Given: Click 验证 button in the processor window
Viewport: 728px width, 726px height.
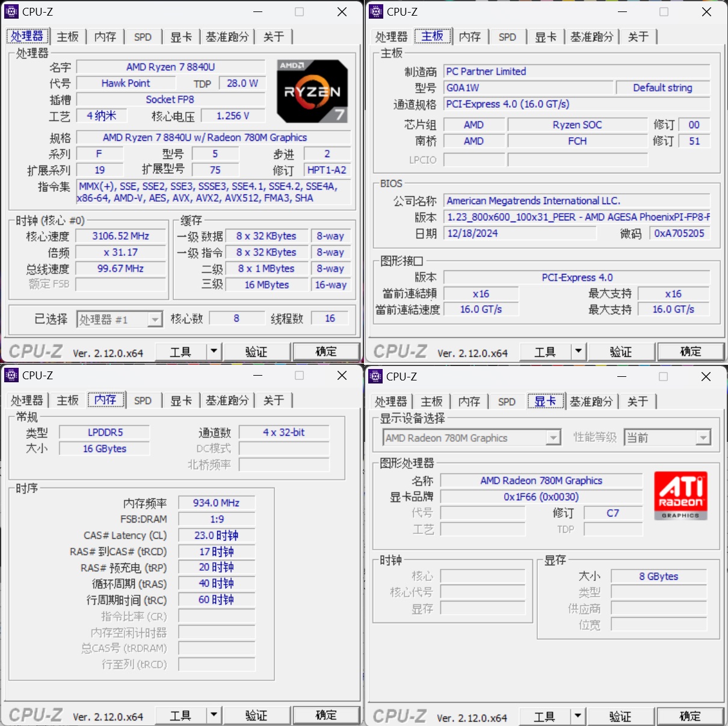Looking at the screenshot, I should point(256,352).
